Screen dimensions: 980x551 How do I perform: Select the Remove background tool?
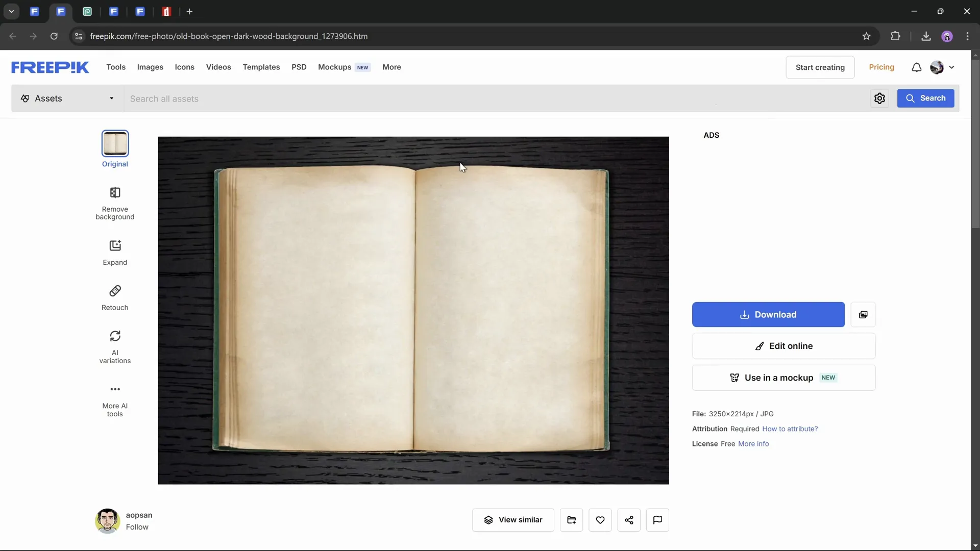(115, 204)
